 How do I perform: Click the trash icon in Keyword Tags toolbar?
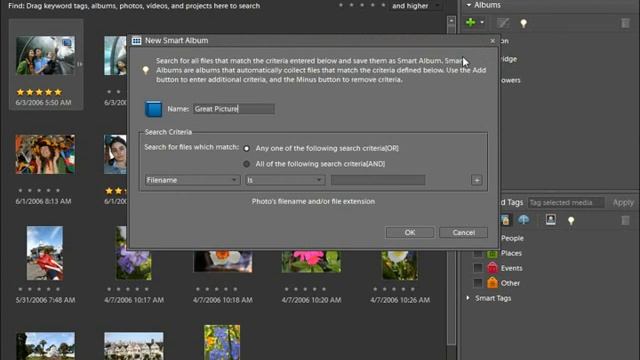pyautogui.click(x=625, y=220)
